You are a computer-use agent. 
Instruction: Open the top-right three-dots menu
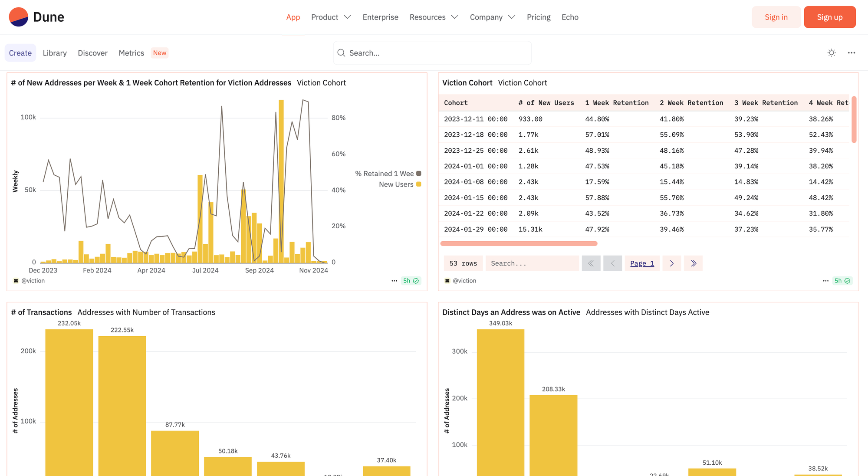(852, 53)
